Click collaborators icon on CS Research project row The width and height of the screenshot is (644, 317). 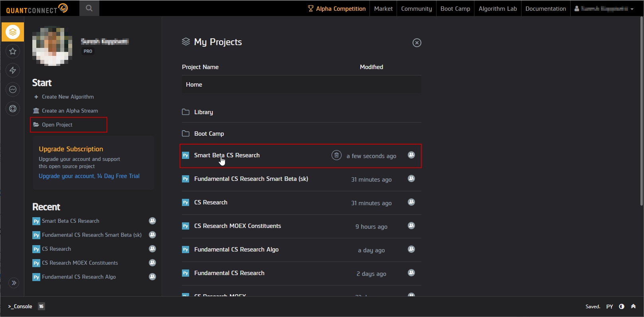(x=411, y=202)
